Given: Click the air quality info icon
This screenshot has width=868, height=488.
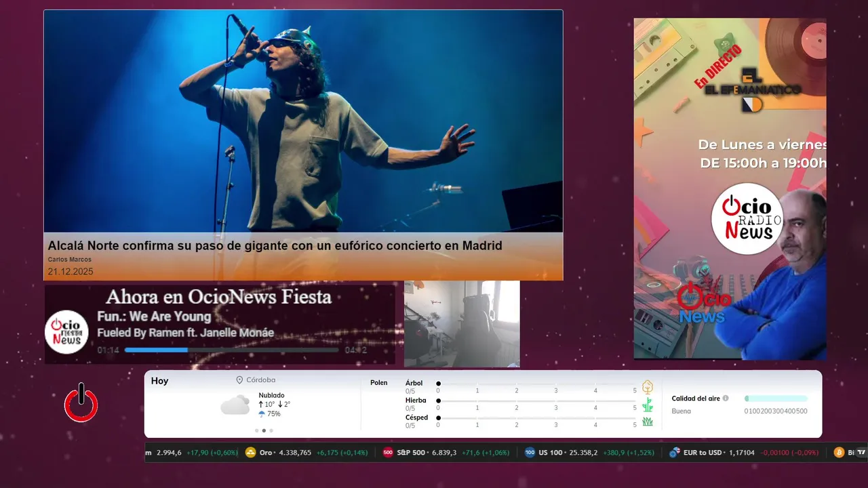Looking at the screenshot, I should 726,399.
